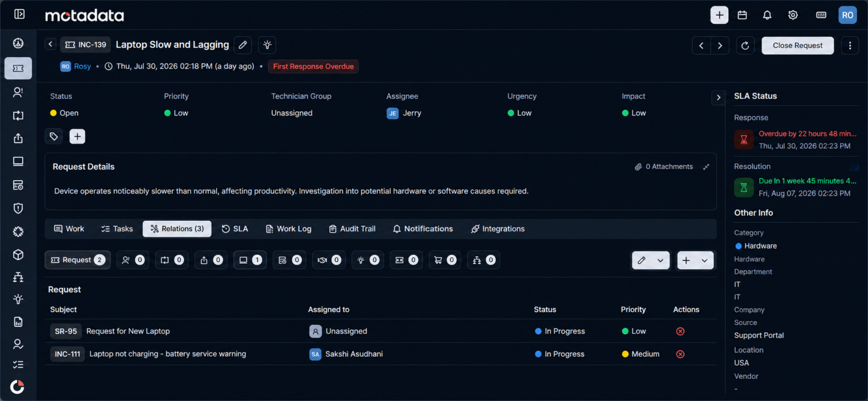Remove the SR-95 relation
Image resolution: width=868 pixels, height=401 pixels.
[680, 331]
